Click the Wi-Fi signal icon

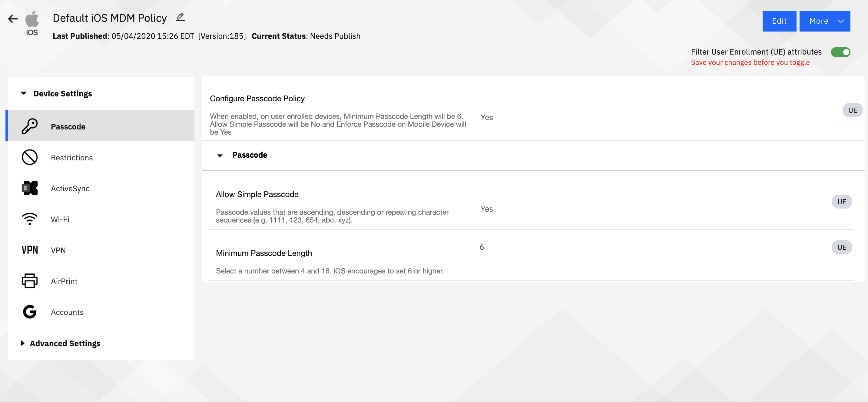pos(30,219)
